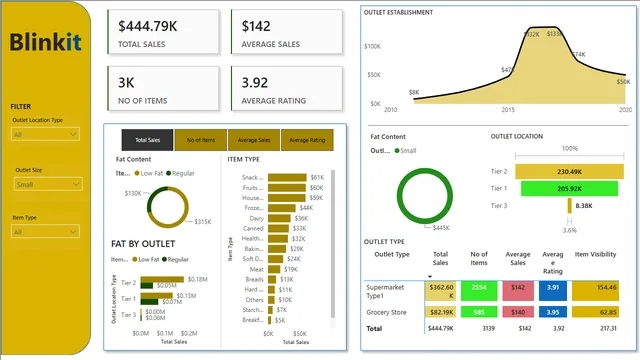This screenshot has height=360, width=640.
Task: Sort by the Item Visibility column header
Action: 595,254
